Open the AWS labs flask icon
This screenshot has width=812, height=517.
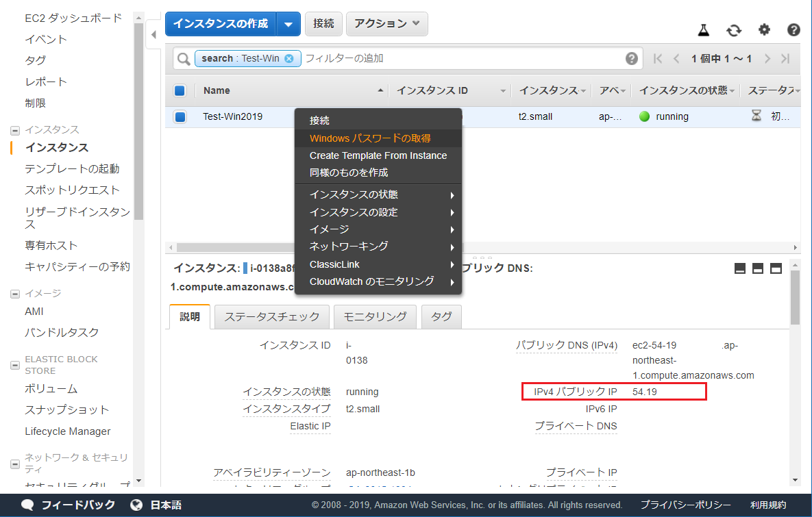[x=703, y=30]
